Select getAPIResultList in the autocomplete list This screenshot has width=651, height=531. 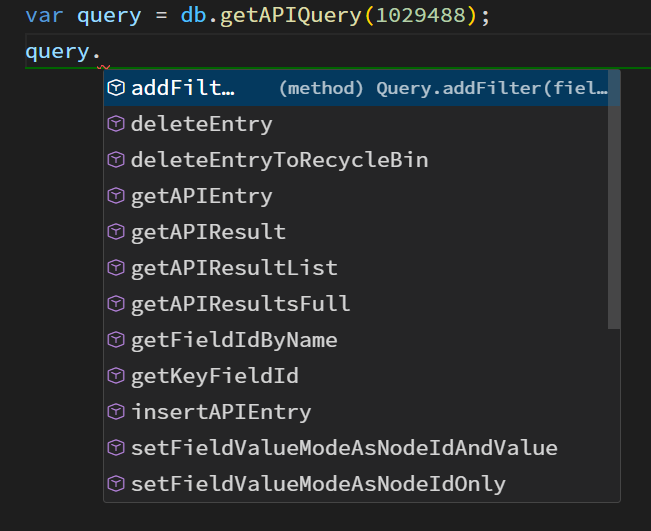234,268
